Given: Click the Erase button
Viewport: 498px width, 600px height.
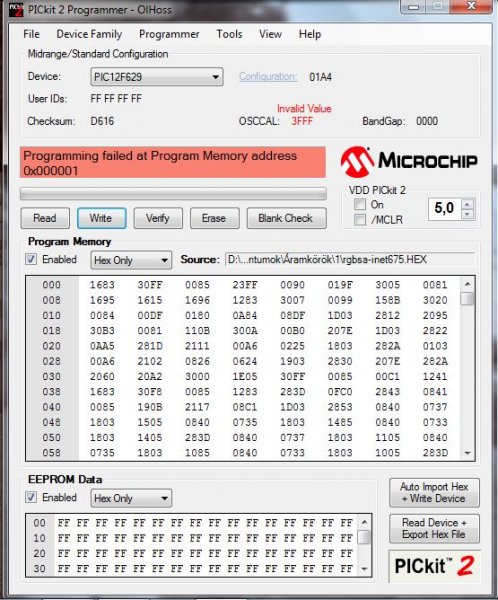Looking at the screenshot, I should click(x=214, y=218).
